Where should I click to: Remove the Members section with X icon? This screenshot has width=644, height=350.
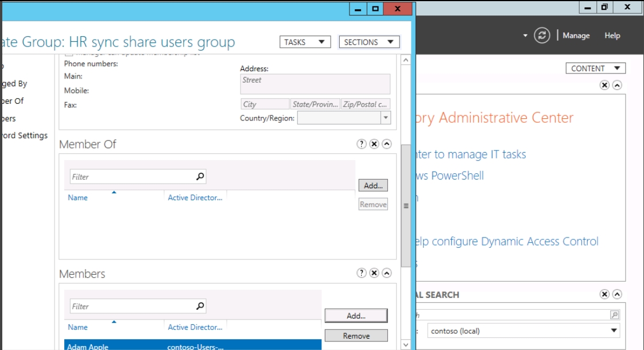click(374, 273)
